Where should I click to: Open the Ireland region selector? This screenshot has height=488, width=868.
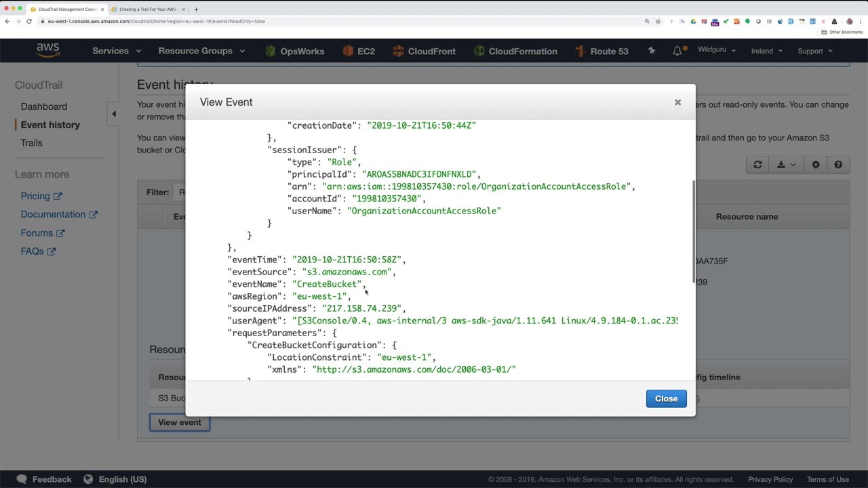click(766, 51)
